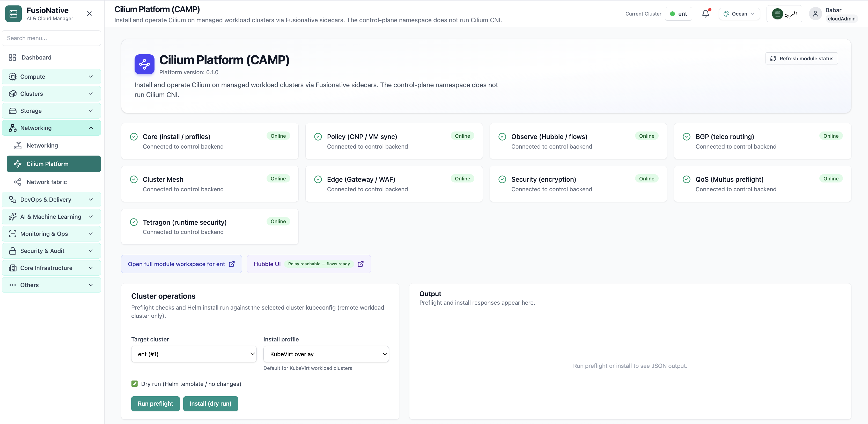Click the cloudAdmin role label
Screen dimensions: 868x424
(841, 19)
